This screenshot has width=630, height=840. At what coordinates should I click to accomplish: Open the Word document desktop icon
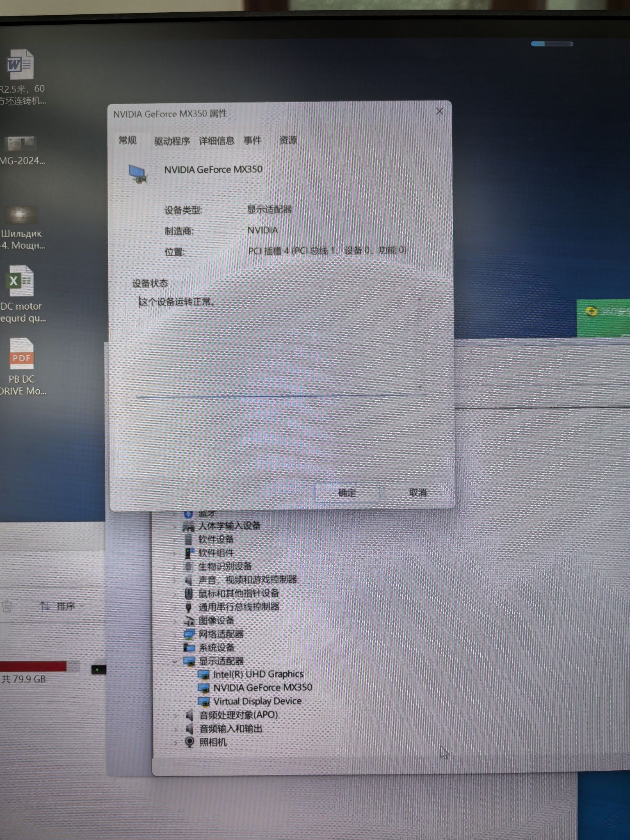20,64
